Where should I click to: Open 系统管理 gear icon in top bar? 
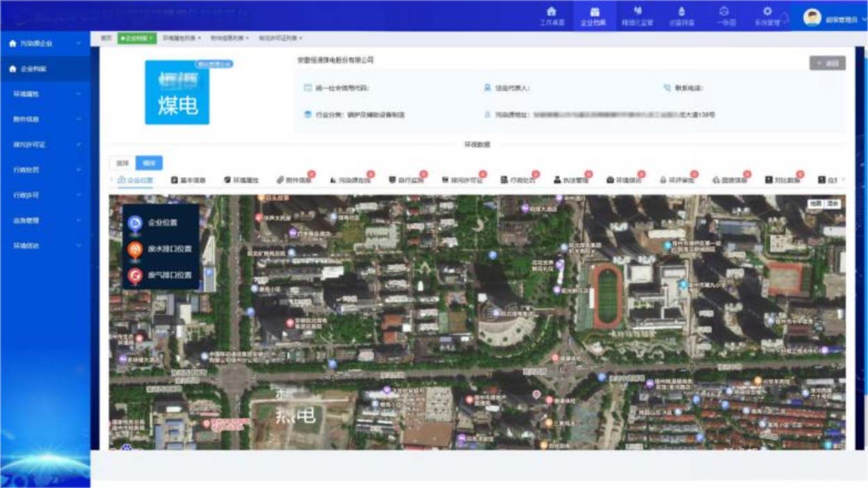pos(767,13)
